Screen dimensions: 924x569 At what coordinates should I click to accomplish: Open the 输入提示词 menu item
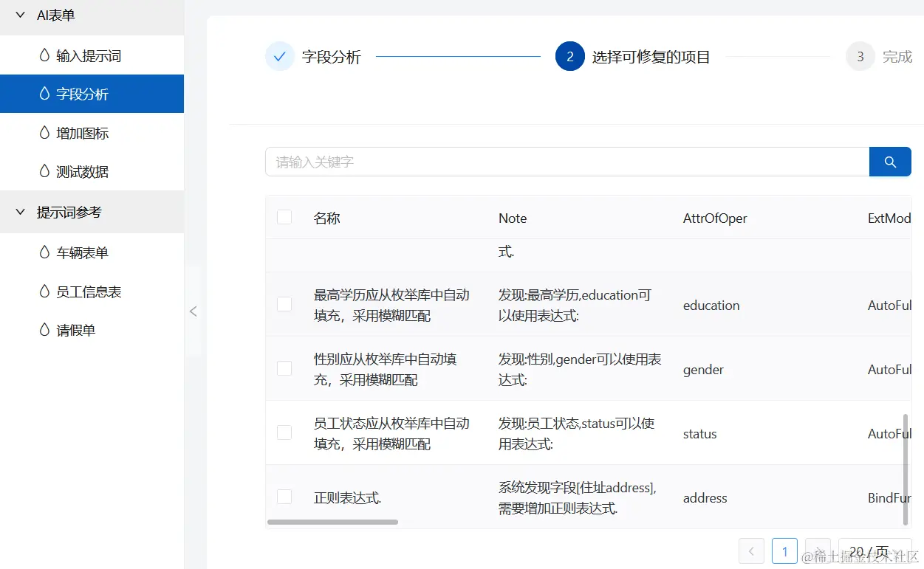point(92,55)
